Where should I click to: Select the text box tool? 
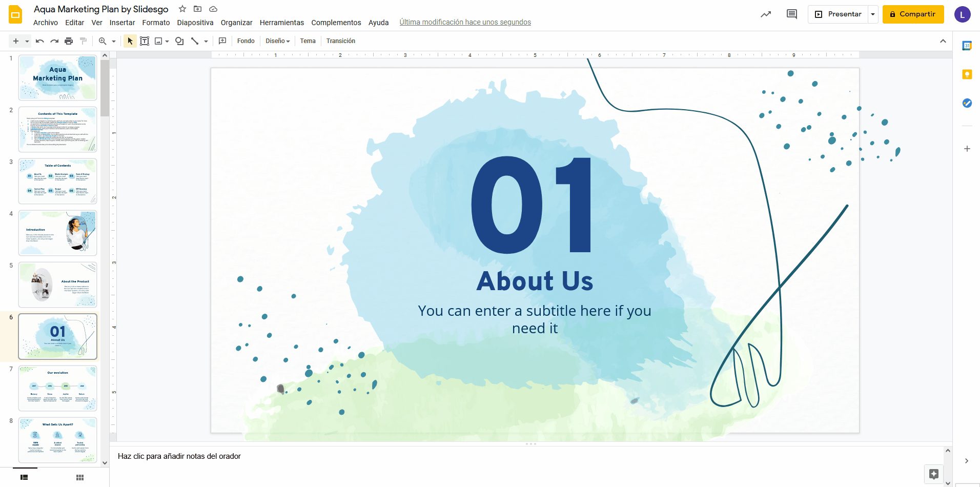tap(145, 41)
